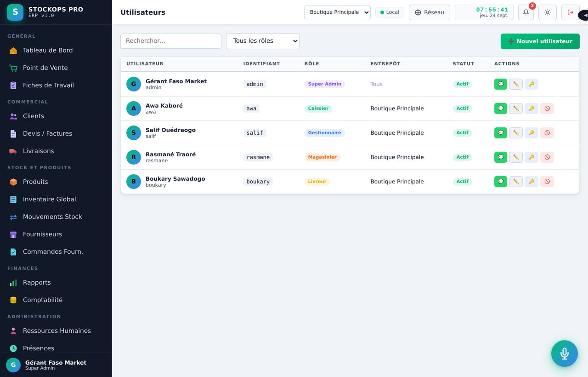Open Produits section
This screenshot has width=588, height=377.
[56, 182]
